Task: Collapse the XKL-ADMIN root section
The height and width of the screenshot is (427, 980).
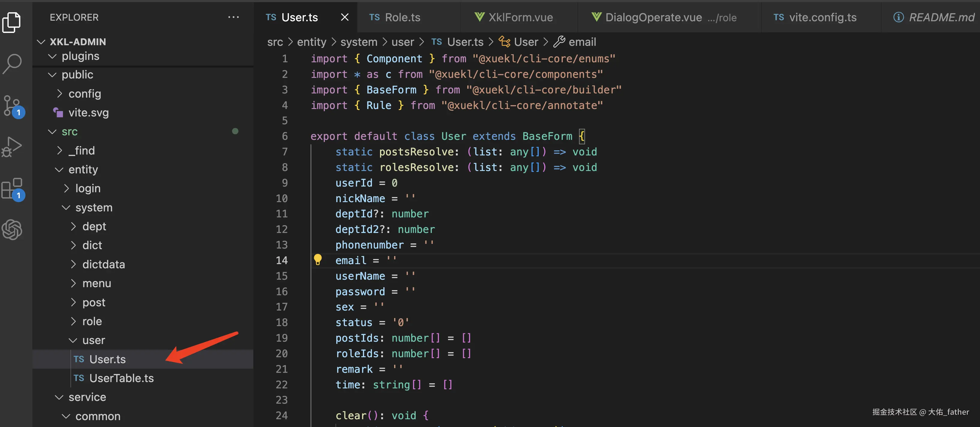Action: 78,41
